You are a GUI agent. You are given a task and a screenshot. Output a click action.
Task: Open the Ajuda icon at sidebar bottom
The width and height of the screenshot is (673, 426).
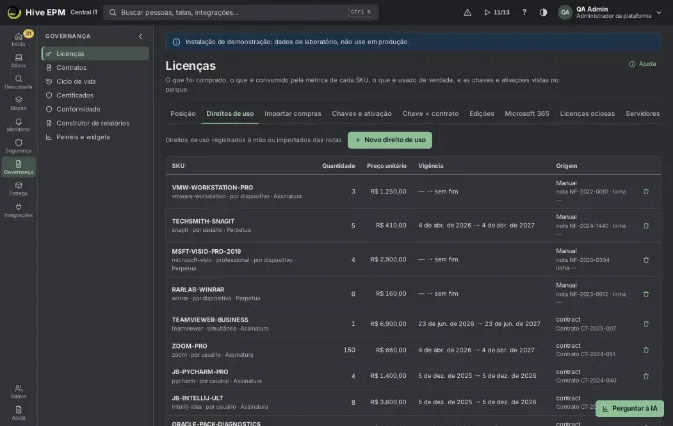point(18,413)
